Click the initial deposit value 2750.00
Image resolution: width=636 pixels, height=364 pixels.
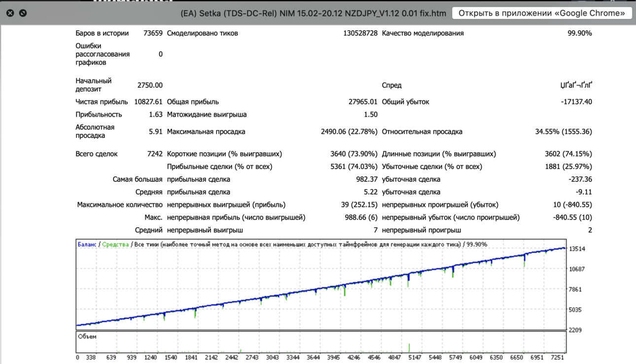[x=150, y=85]
